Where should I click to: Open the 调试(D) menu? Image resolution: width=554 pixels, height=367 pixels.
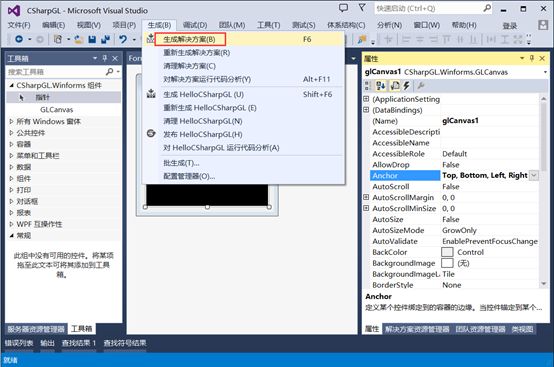click(x=195, y=25)
